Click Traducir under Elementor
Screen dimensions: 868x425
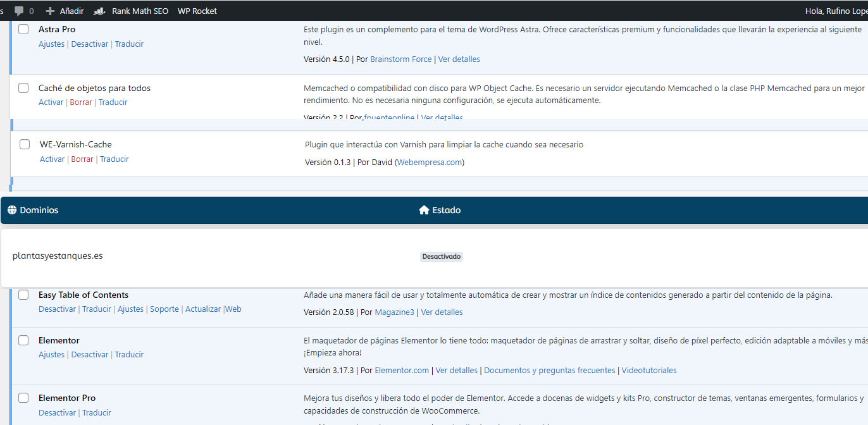click(x=129, y=355)
